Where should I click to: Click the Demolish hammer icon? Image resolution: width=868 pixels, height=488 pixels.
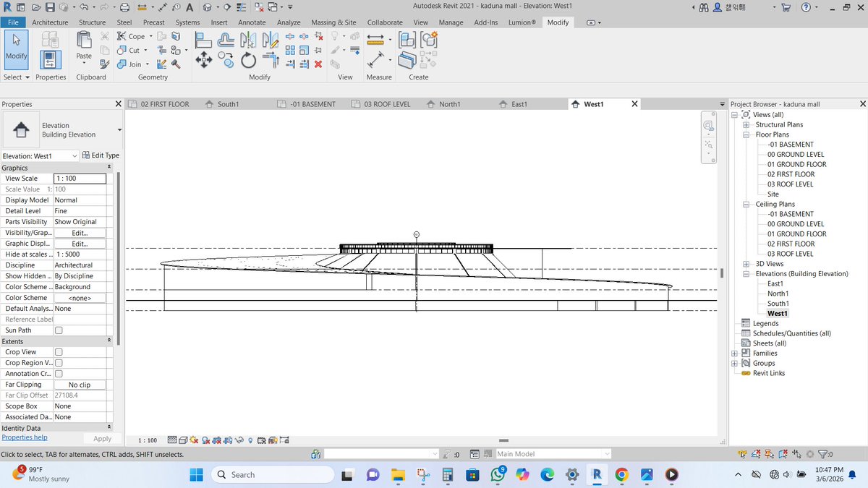click(175, 64)
